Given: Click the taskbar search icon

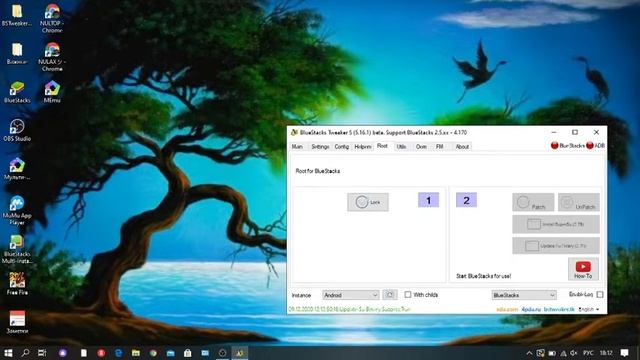Looking at the screenshot, I should [x=25, y=353].
